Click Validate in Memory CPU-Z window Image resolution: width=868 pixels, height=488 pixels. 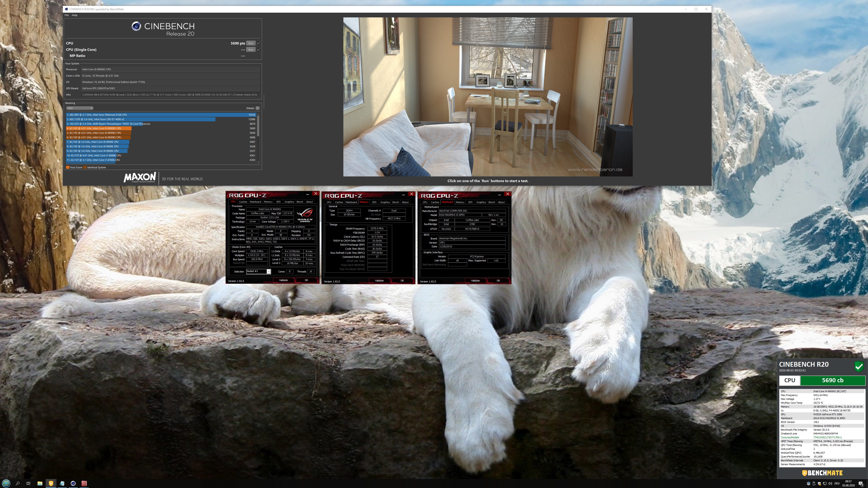point(380,281)
